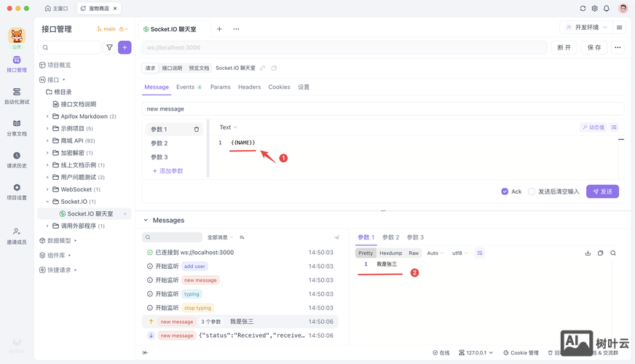Download the message content icon
The image size is (635, 364).
tap(588, 253)
